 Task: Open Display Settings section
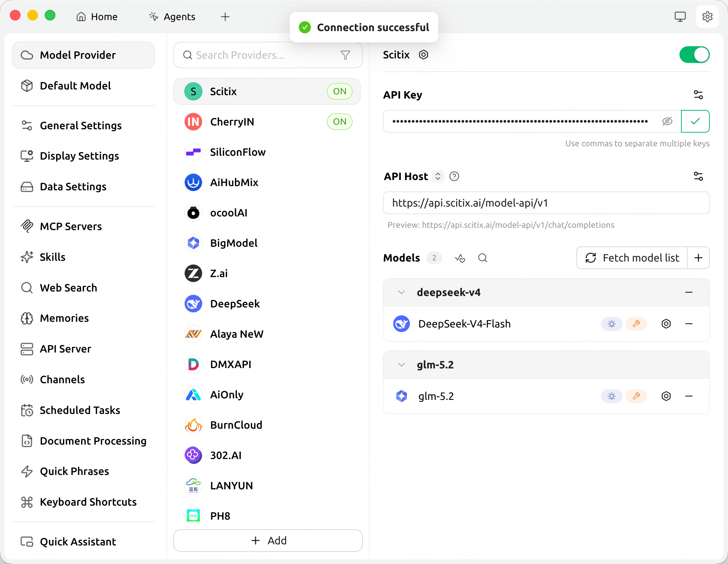(x=83, y=156)
